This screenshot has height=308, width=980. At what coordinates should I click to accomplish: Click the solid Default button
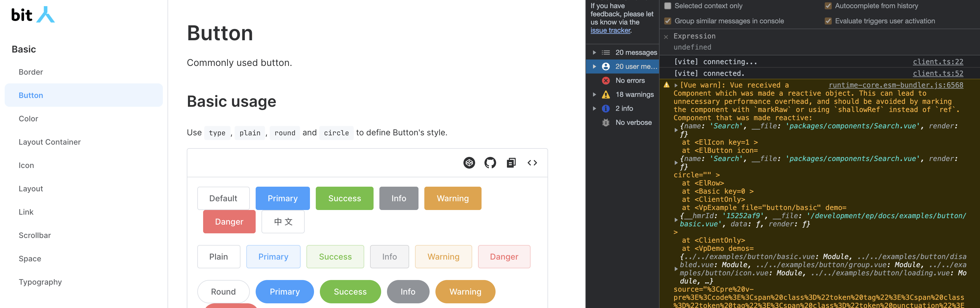223,198
